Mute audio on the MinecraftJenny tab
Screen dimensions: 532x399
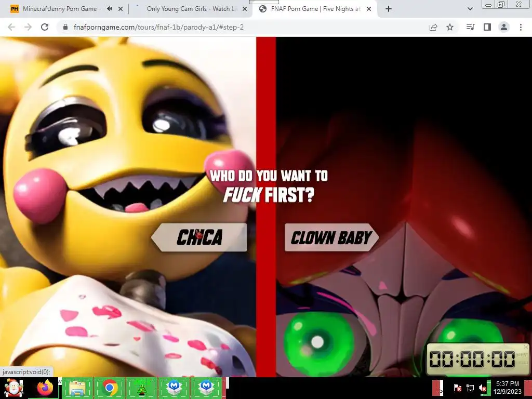coord(109,9)
